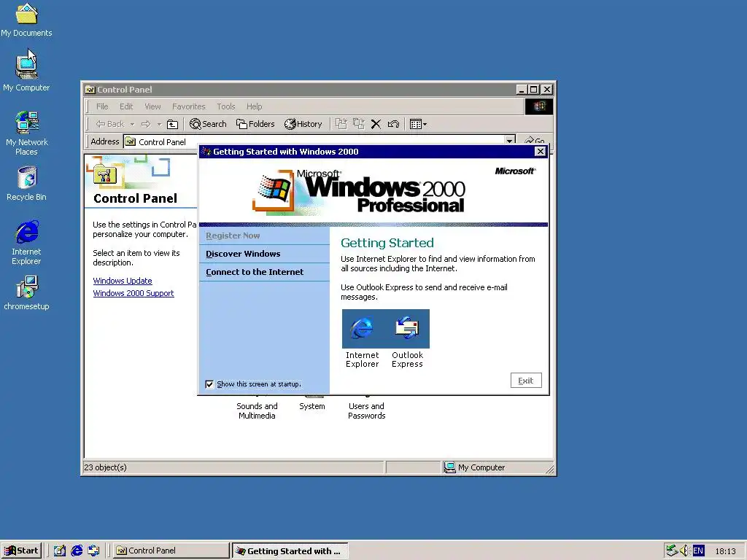747x560 pixels.
Task: Click the EN language indicator
Action: coord(698,551)
